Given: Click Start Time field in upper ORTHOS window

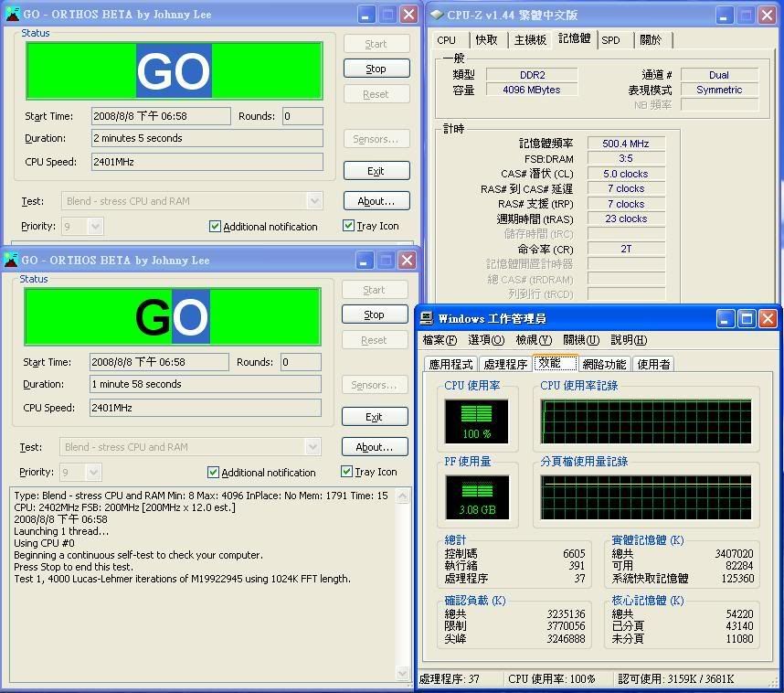Looking at the screenshot, I should (161, 116).
